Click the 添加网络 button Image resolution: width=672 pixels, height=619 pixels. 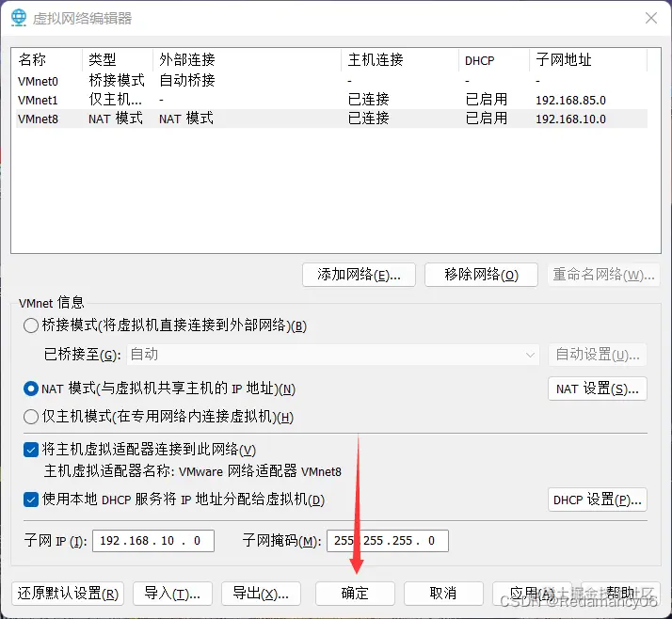click(359, 275)
